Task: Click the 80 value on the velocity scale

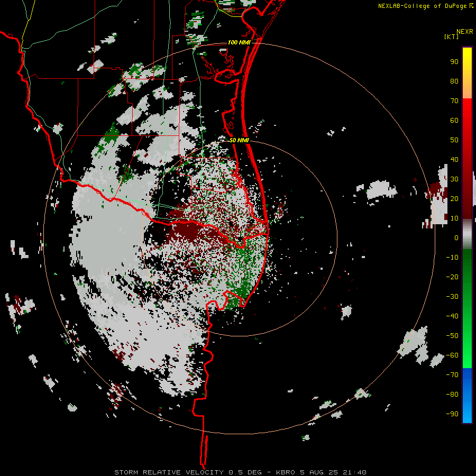Action: (x=454, y=81)
